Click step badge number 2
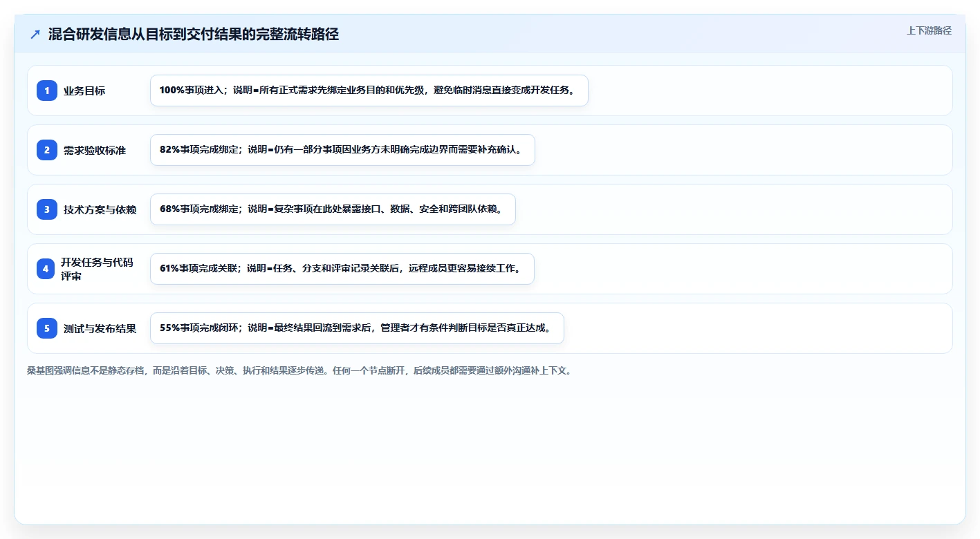 (47, 150)
